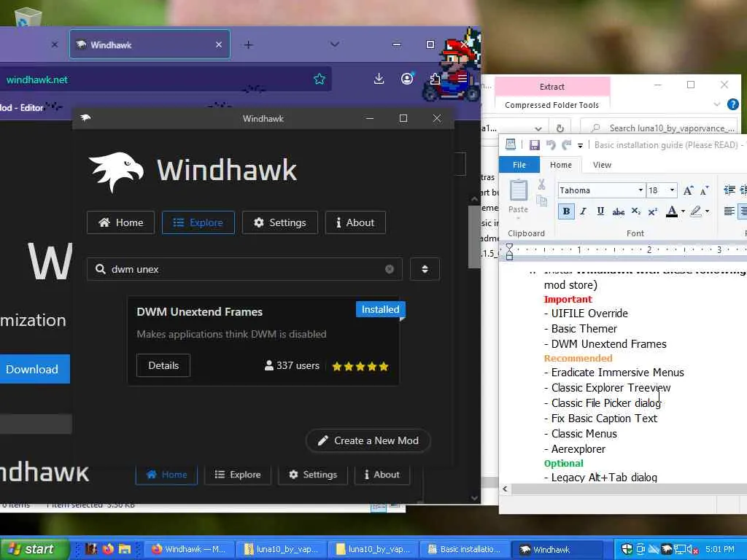Toggle Underline formatting in WordPad
The image size is (747, 560).
coord(600,211)
